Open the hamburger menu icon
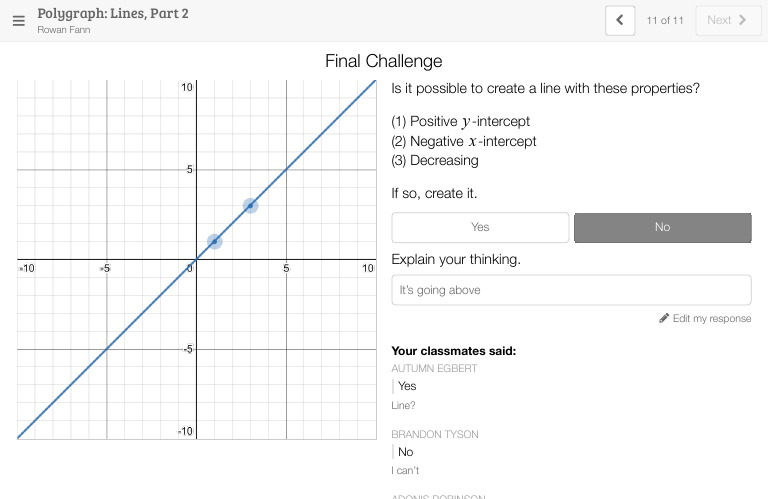768x499 pixels. (18, 20)
